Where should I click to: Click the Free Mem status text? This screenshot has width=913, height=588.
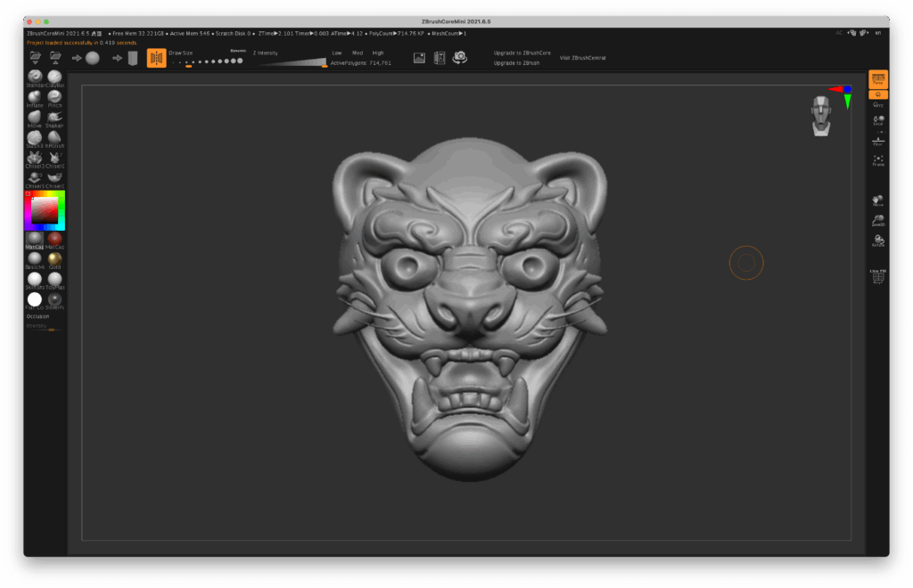pos(137,33)
